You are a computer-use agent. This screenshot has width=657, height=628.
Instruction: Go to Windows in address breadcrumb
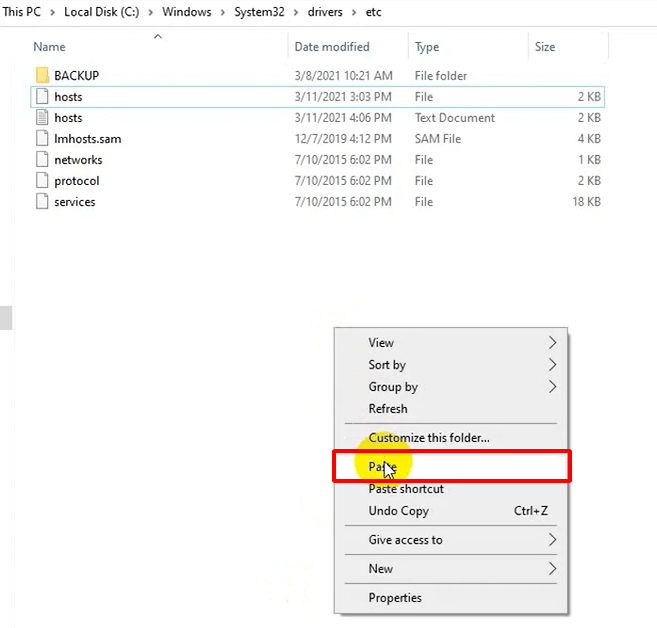point(186,12)
